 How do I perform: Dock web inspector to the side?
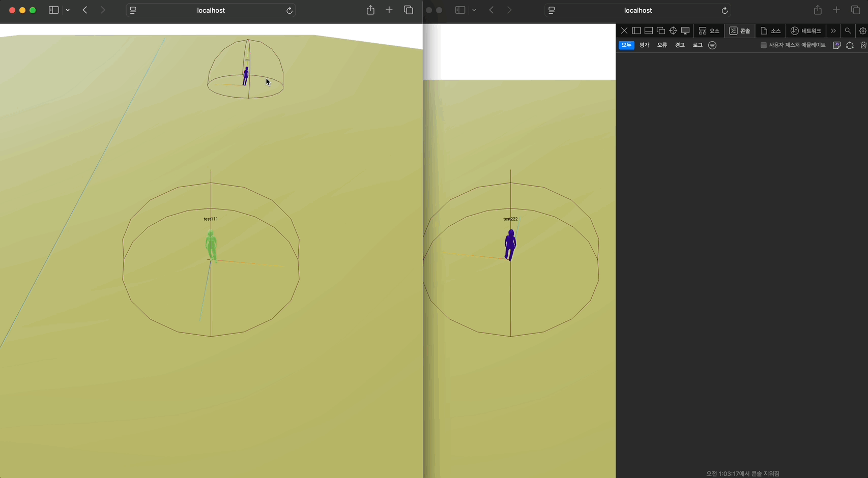(636, 31)
